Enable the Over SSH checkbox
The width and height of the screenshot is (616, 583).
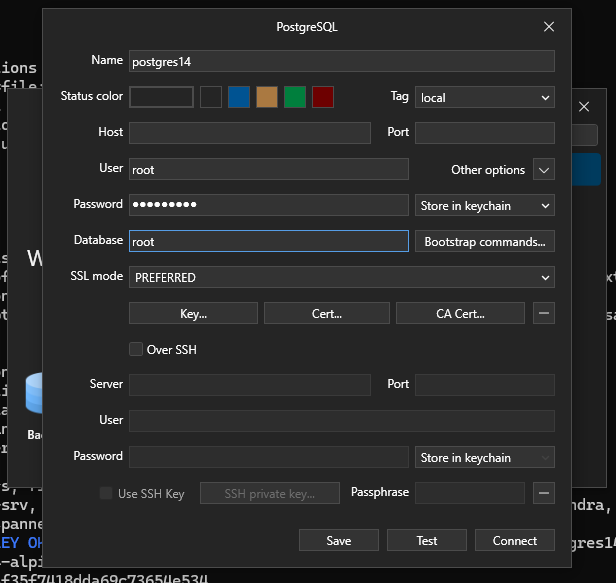click(x=136, y=349)
